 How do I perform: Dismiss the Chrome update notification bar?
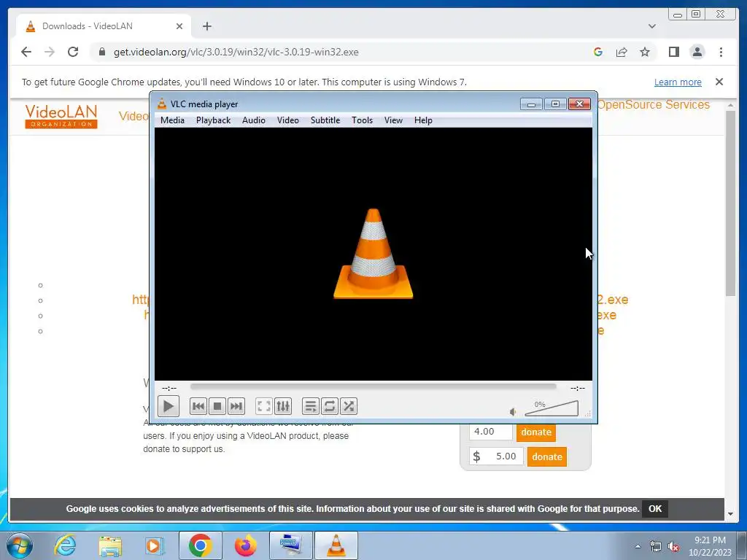tap(719, 82)
